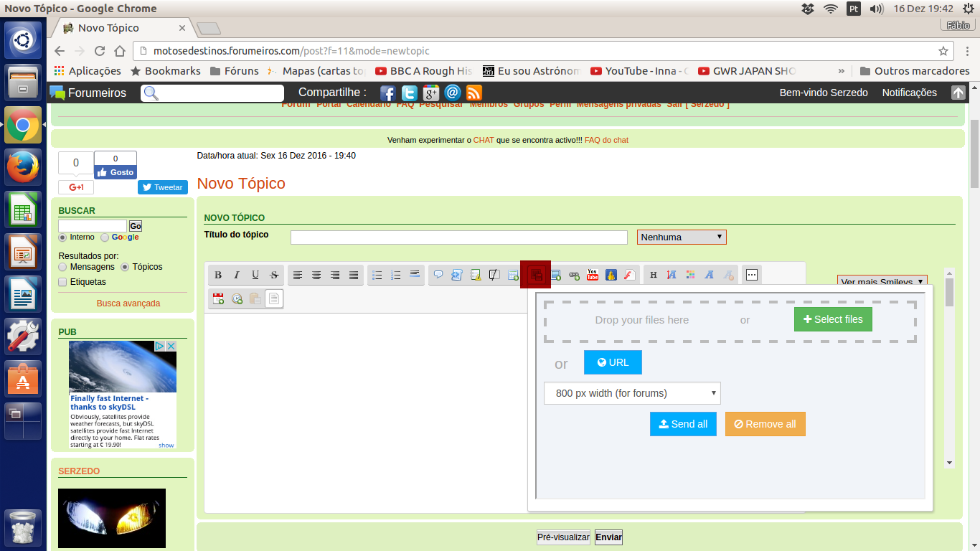Share on Facebook from the Forumeiros bar
This screenshot has width=980, height=551.
pos(388,93)
